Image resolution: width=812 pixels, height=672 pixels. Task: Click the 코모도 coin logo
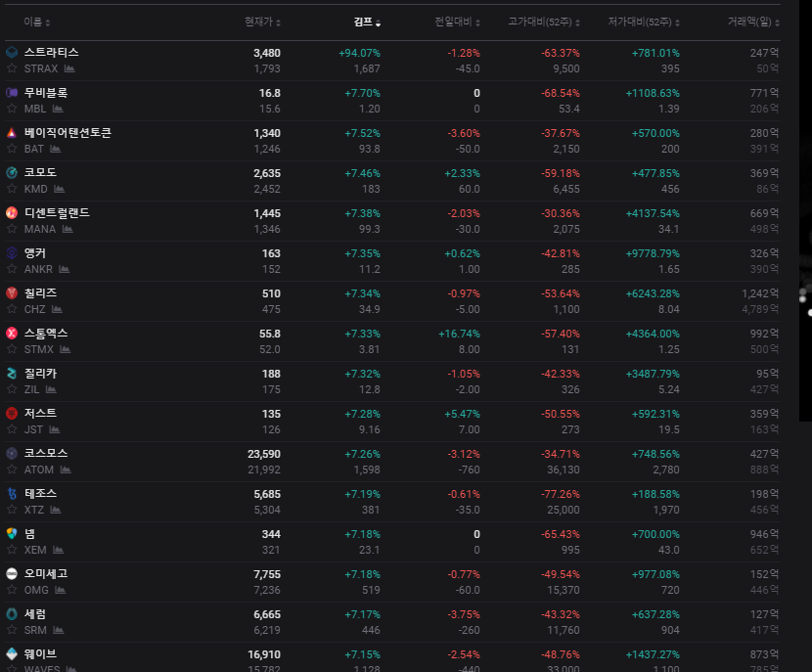tap(12, 173)
